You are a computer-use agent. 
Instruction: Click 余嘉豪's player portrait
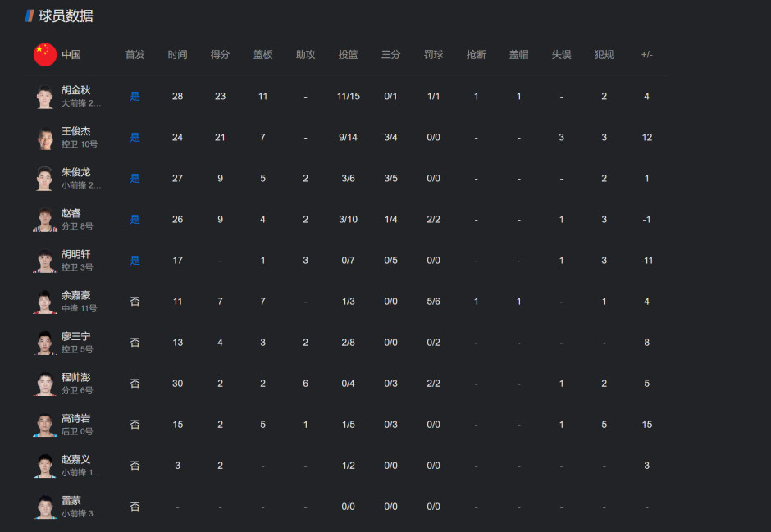pyautogui.click(x=44, y=302)
